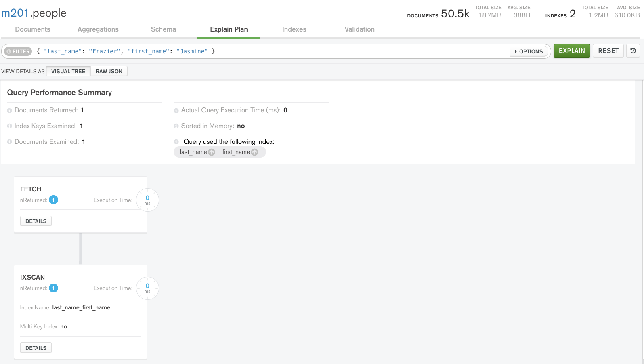This screenshot has height=364, width=644.
Task: Open the Schema tab
Action: pyautogui.click(x=164, y=29)
